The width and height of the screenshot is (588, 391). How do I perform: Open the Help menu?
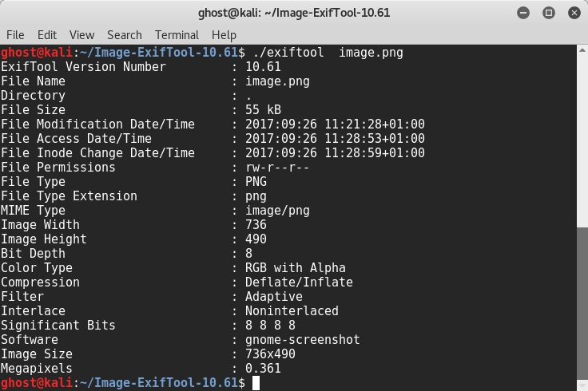[x=224, y=35]
